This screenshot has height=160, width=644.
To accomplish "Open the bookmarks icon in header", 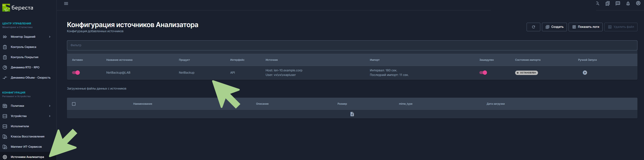I will point(608,4).
